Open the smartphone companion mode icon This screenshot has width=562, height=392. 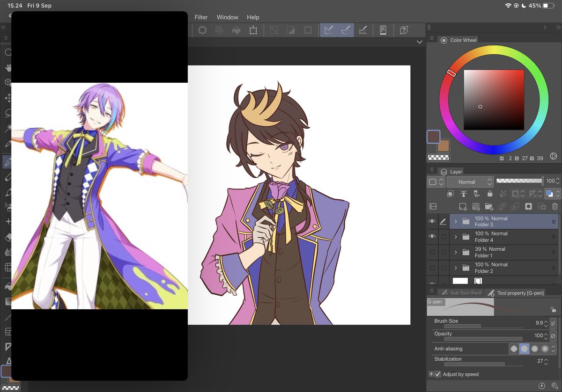click(383, 30)
